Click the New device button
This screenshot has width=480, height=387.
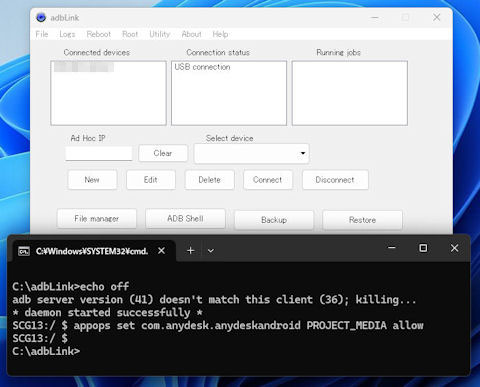pyautogui.click(x=92, y=180)
